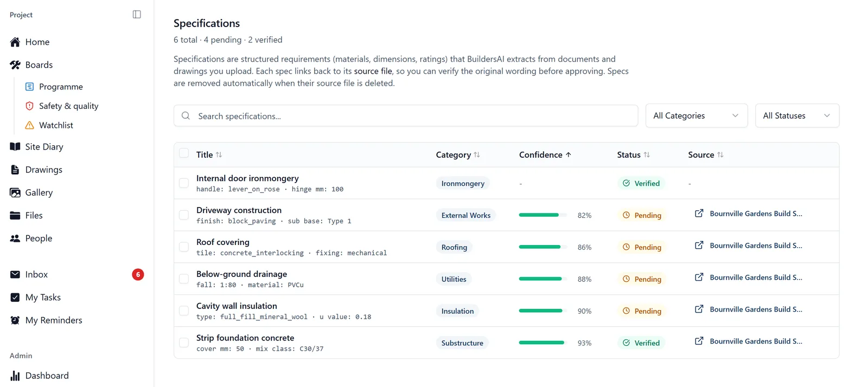This screenshot has width=868, height=387.
Task: Click the My Tasks checkmark icon
Action: [15, 297]
